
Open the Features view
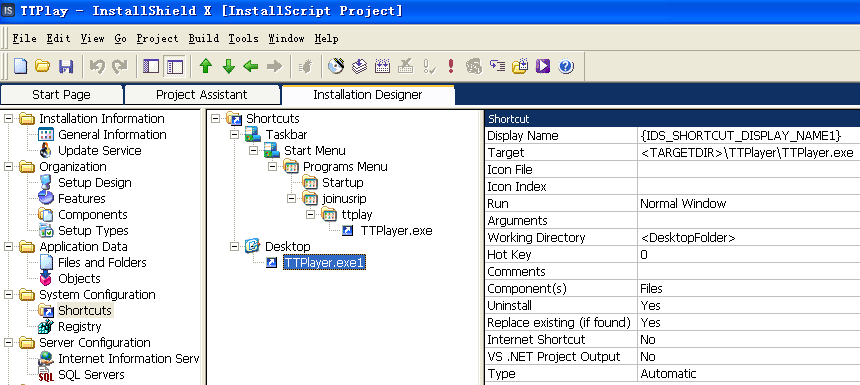[x=82, y=199]
